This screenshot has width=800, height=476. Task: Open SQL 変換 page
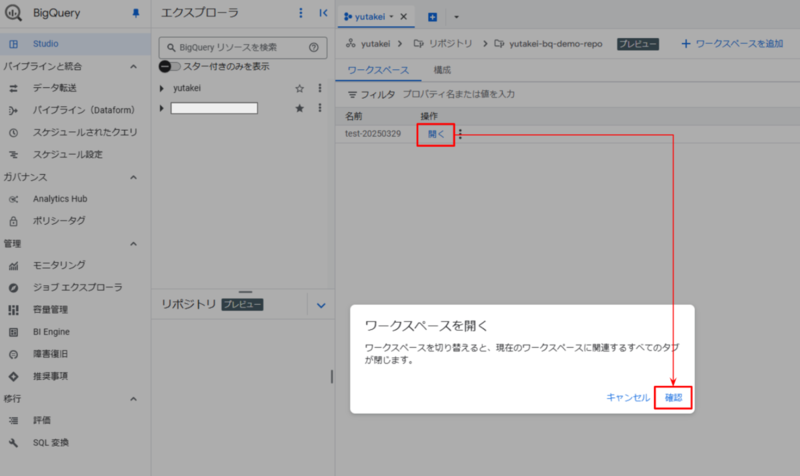click(x=51, y=442)
